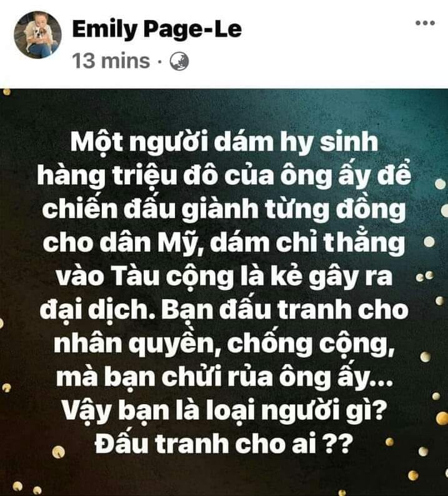Open Emily Page-Le's profile from her name
Image resolution: width=448 pixels, height=496 pixels.
pos(157,29)
